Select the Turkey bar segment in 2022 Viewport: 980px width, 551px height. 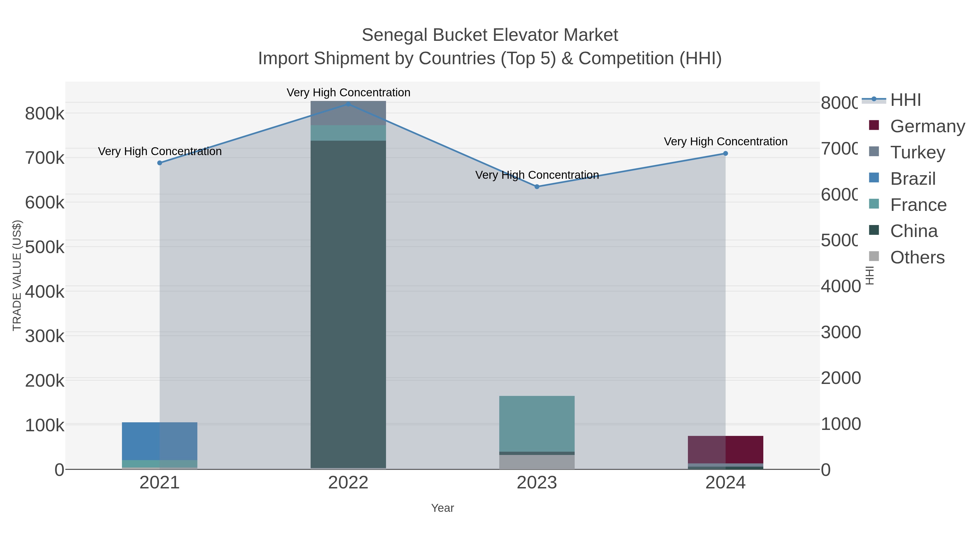pyautogui.click(x=348, y=113)
